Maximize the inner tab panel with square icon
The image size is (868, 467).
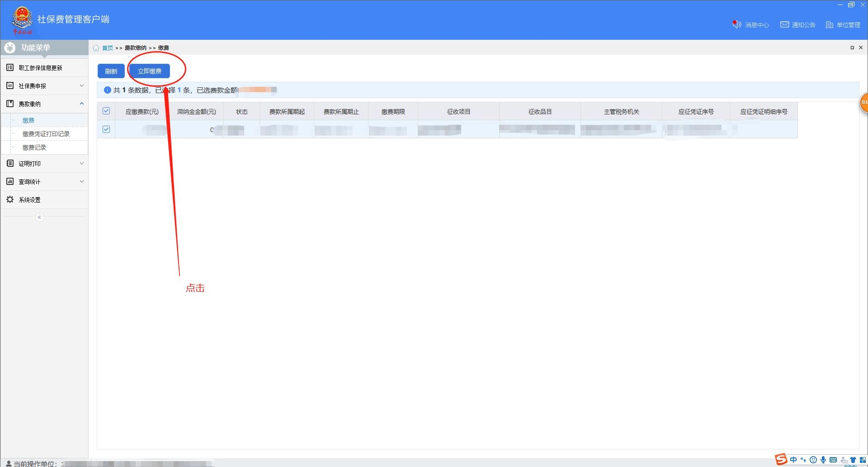coord(852,47)
